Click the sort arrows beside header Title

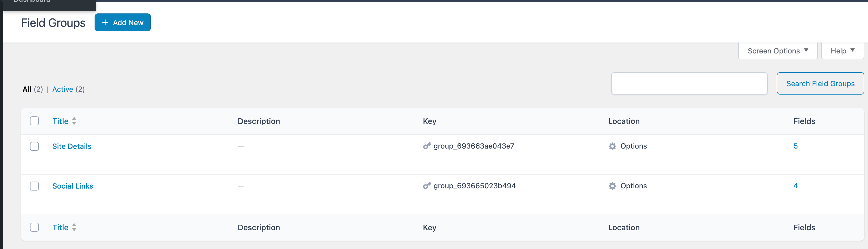(x=74, y=121)
